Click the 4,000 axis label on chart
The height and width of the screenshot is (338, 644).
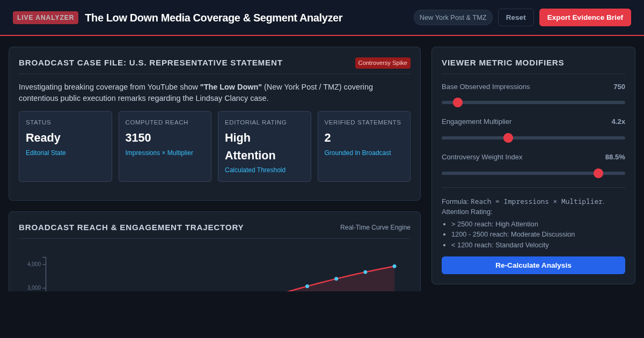(x=34, y=264)
